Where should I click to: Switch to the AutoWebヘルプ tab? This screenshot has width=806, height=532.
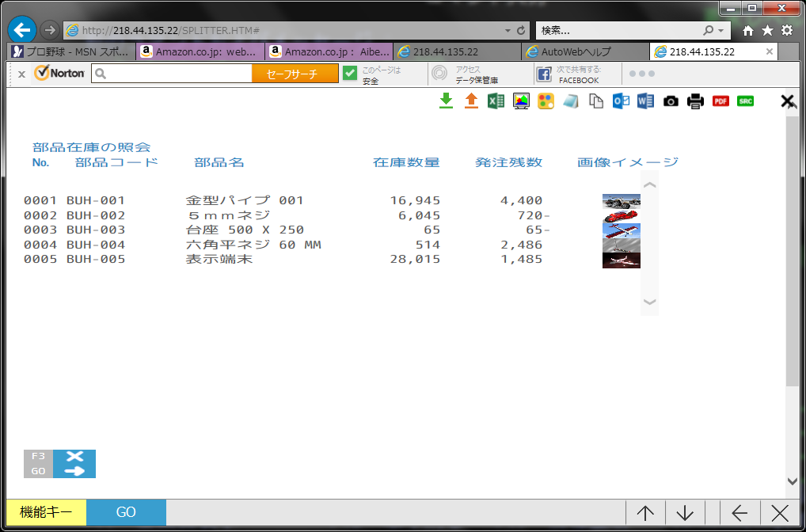pyautogui.click(x=585, y=51)
